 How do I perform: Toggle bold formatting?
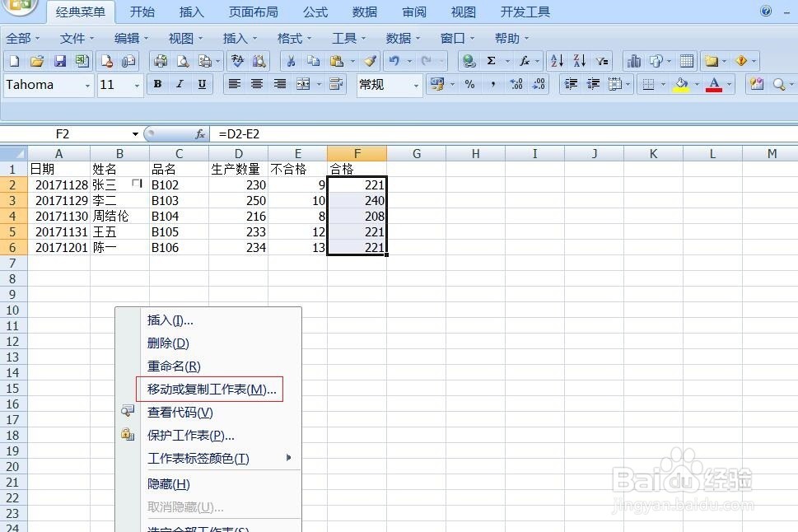point(156,84)
